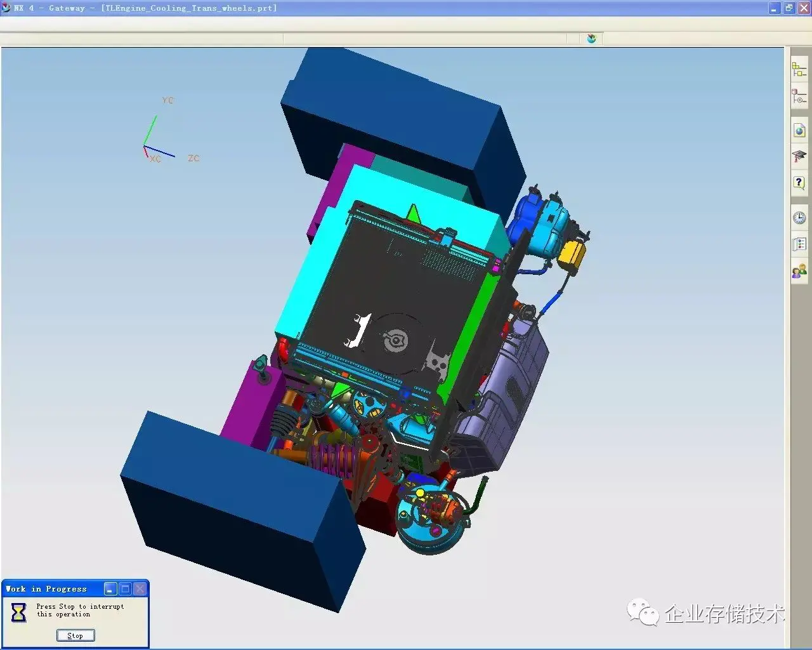Click the NX globe icon in status bar
812x650 pixels.
coord(591,39)
